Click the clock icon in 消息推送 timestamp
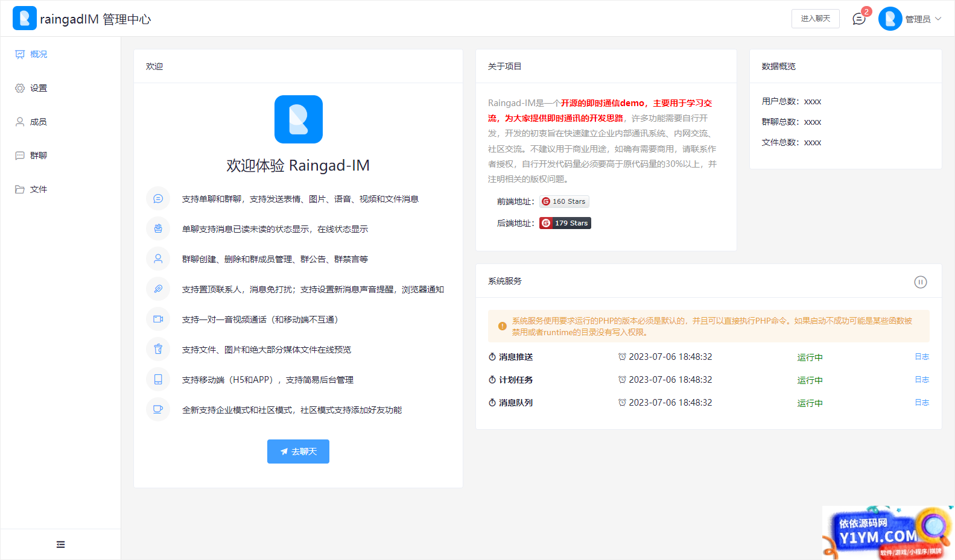This screenshot has height=560, width=955. pyautogui.click(x=622, y=357)
